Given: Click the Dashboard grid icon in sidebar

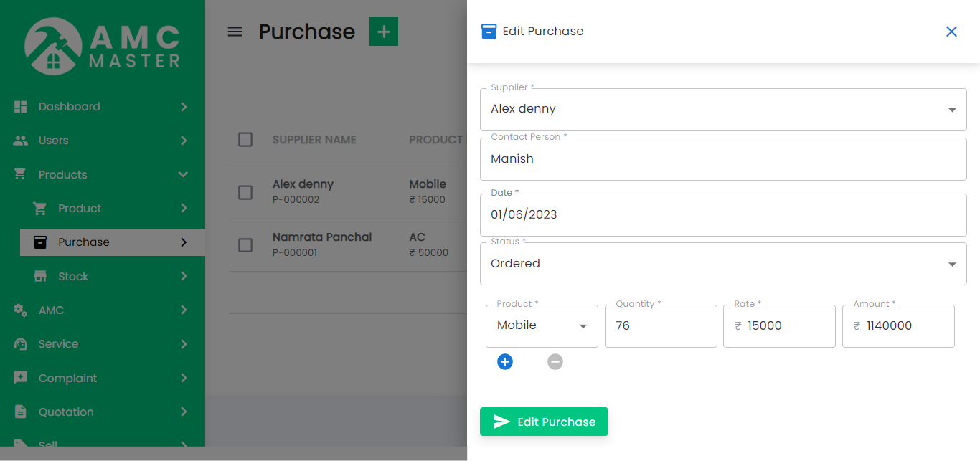Looking at the screenshot, I should point(21,107).
